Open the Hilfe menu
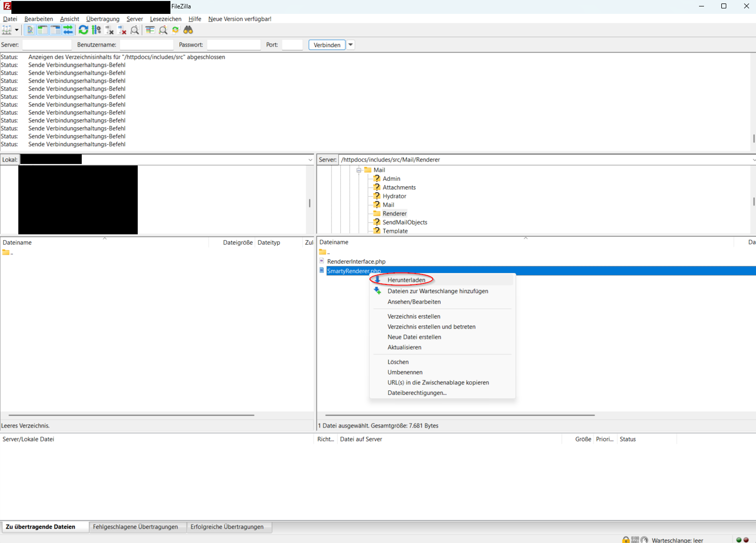The height and width of the screenshot is (543, 756). click(195, 19)
